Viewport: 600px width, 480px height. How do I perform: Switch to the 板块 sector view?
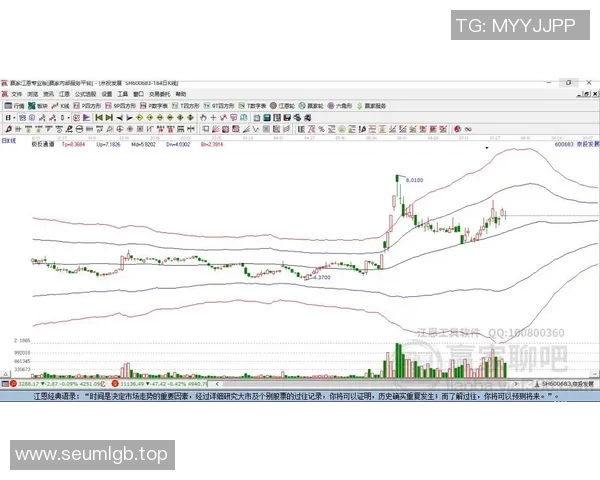39,104
